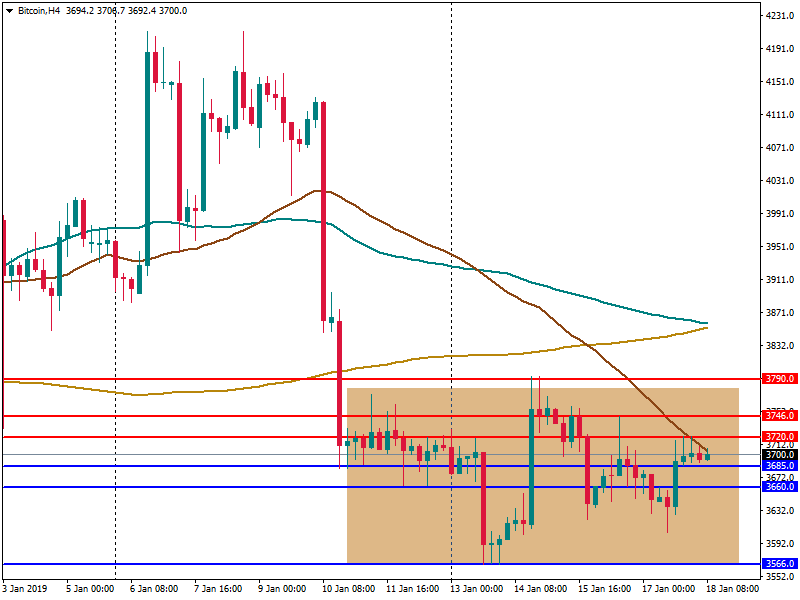The width and height of the screenshot is (800, 600).
Task: Click the black 3700.0 current price label
Action: tap(778, 454)
